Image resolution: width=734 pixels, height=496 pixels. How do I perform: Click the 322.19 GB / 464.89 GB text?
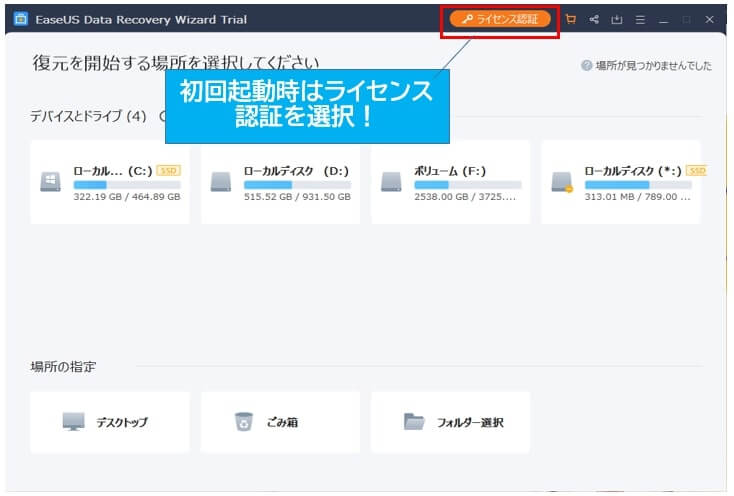[x=127, y=197]
